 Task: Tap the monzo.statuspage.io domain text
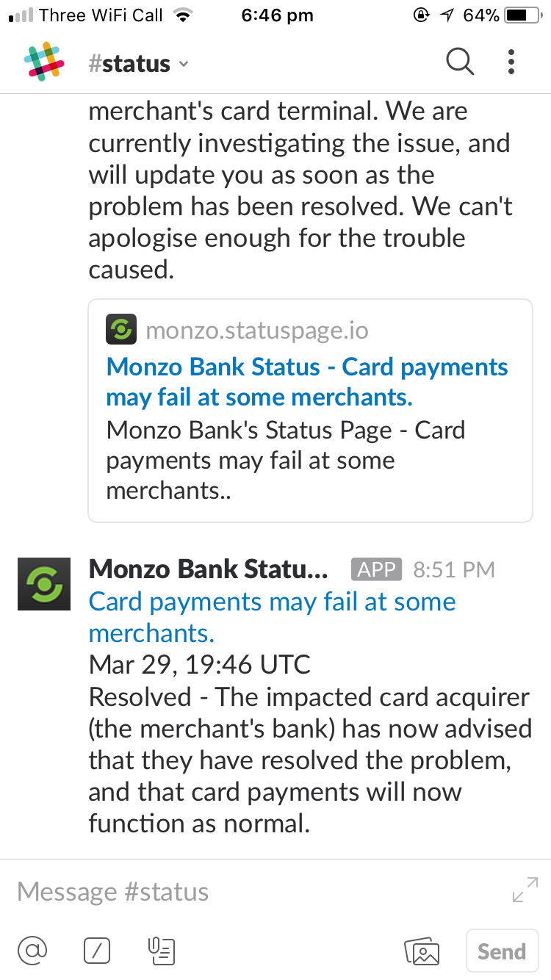coord(257,331)
